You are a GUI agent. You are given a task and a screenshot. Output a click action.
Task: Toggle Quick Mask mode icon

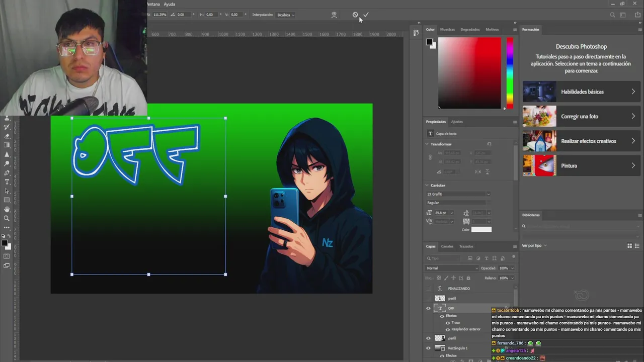point(7,256)
